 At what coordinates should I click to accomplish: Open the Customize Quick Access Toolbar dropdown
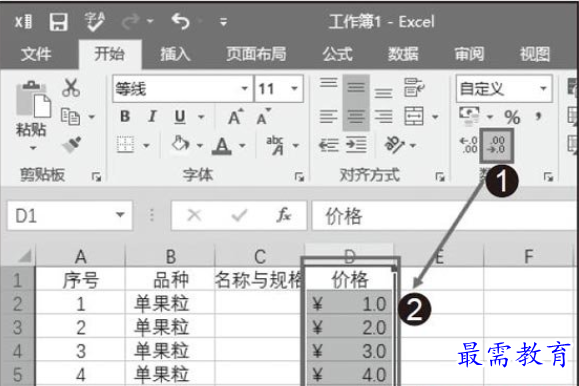[223, 22]
